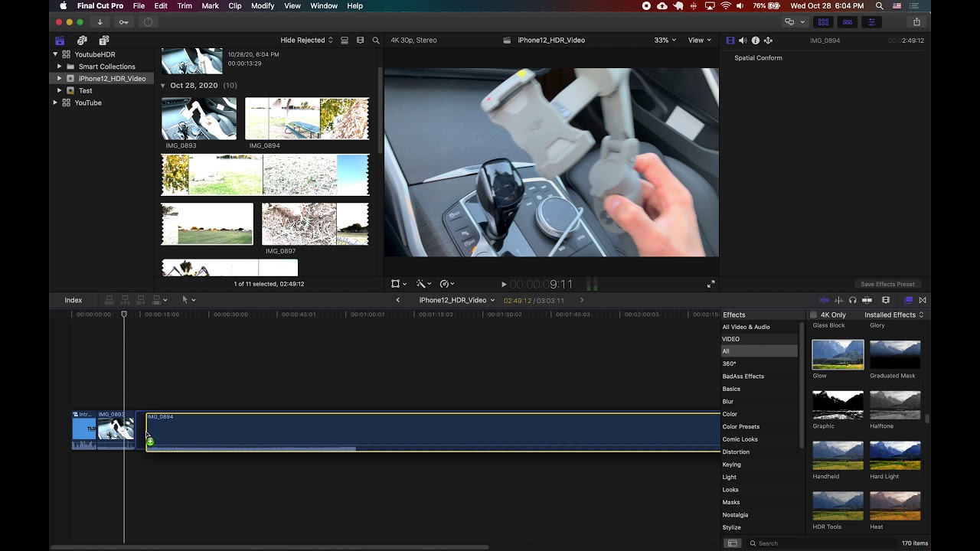Click the Import Media arrow icon
This screenshot has width=980, height=551.
click(x=100, y=22)
